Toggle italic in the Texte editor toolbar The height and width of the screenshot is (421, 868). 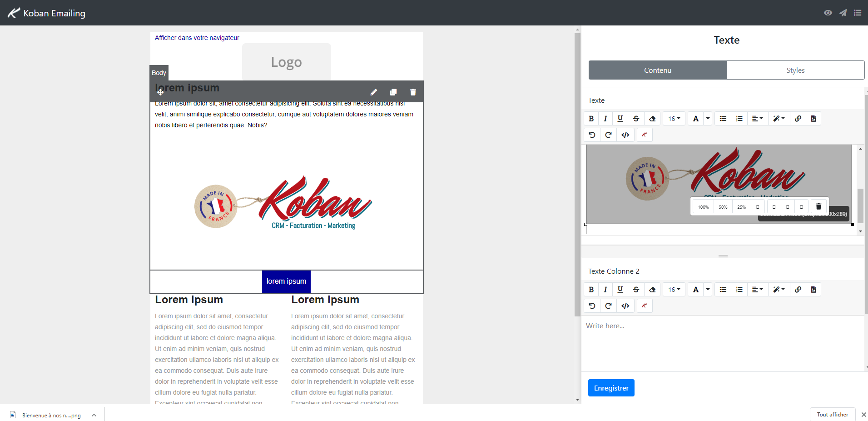(605, 119)
